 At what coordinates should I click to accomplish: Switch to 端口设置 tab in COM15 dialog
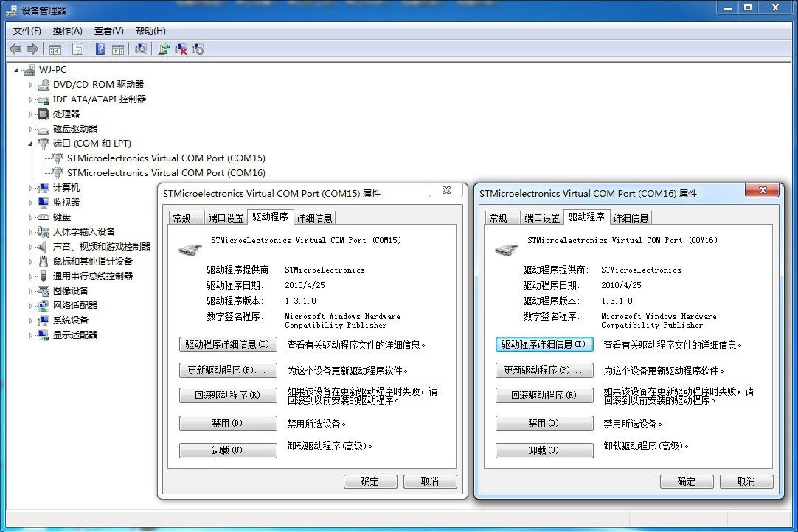[226, 218]
